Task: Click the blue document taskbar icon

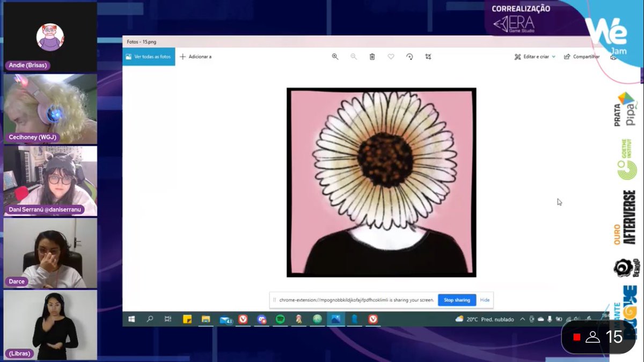Action: 355,319
